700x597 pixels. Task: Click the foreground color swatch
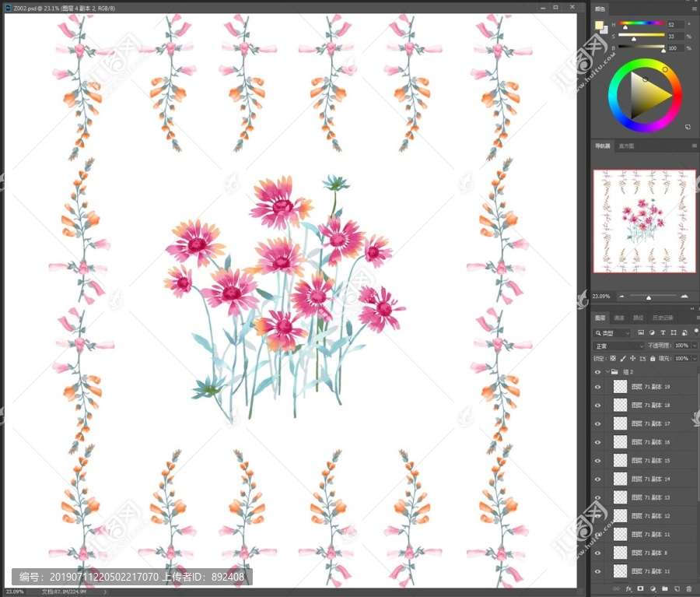(599, 25)
